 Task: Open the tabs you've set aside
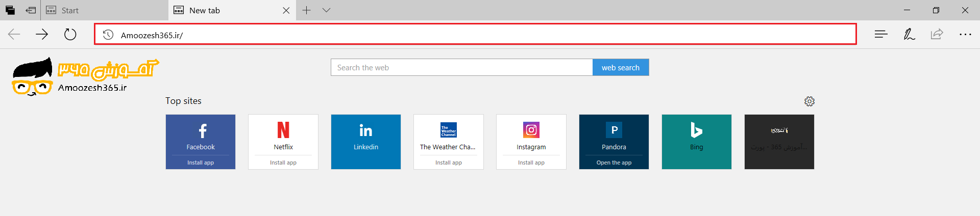pyautogui.click(x=10, y=10)
